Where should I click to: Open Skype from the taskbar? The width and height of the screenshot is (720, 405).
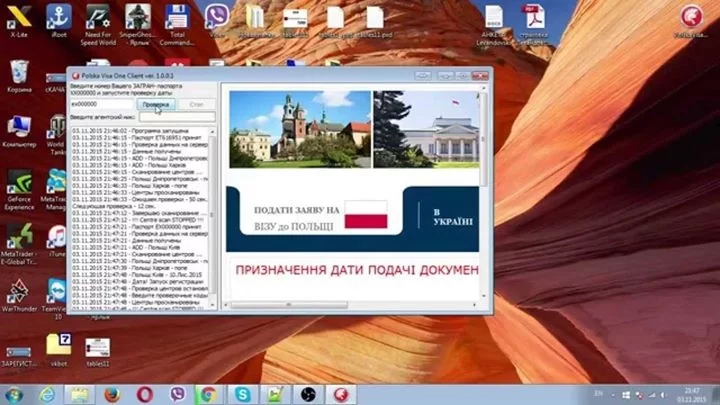click(243, 394)
